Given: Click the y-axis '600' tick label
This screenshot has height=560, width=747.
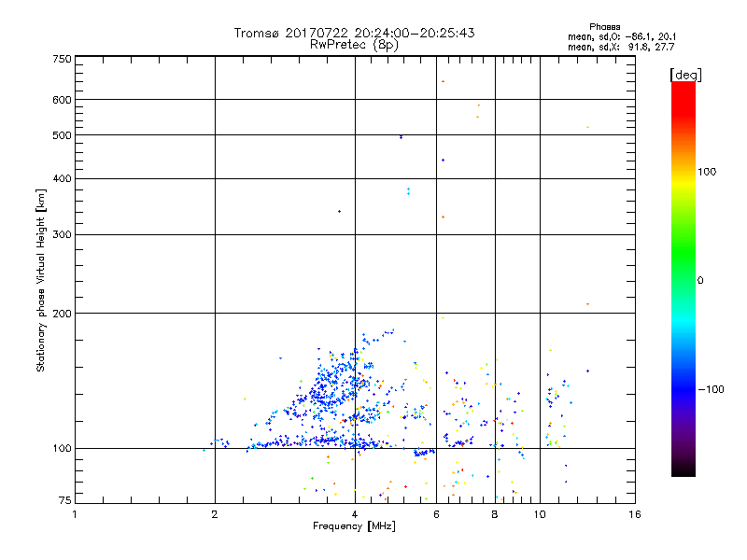Looking at the screenshot, I should point(62,100).
